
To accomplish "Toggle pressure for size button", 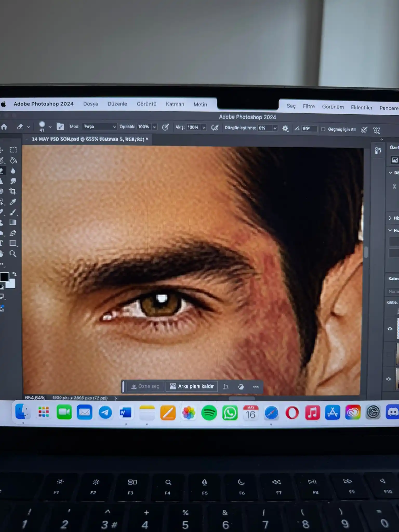I will tap(364, 130).
